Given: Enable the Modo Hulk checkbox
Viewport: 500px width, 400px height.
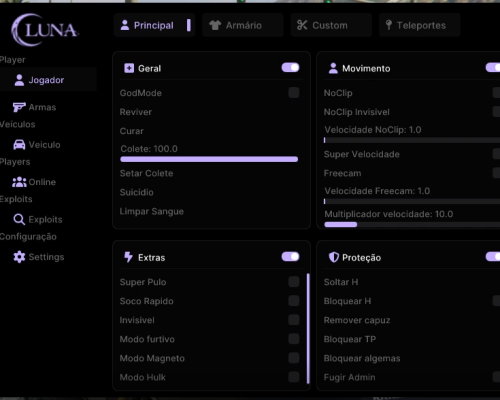Looking at the screenshot, I should click(294, 377).
